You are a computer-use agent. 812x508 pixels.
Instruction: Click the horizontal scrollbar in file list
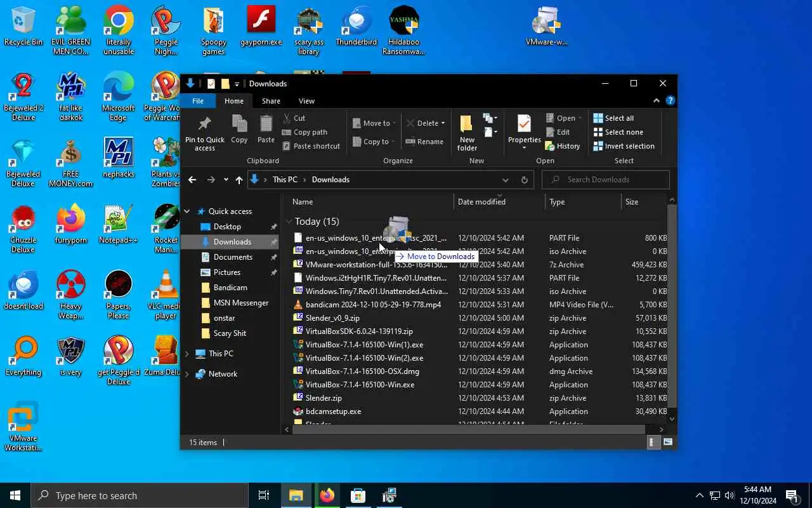(x=469, y=430)
